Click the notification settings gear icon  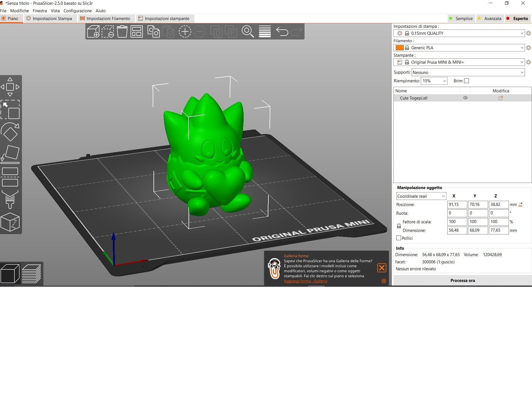(x=384, y=281)
